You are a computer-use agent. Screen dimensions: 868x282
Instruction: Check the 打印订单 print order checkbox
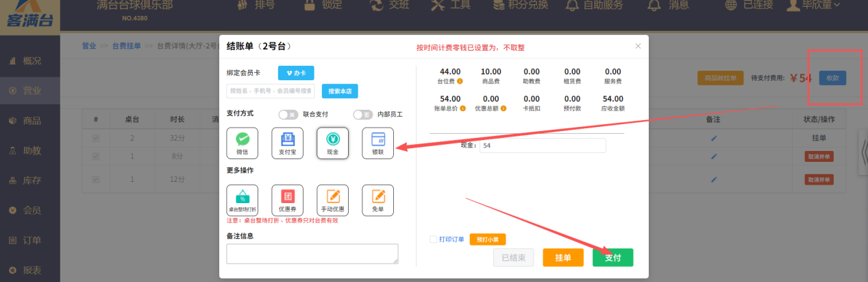pos(433,239)
